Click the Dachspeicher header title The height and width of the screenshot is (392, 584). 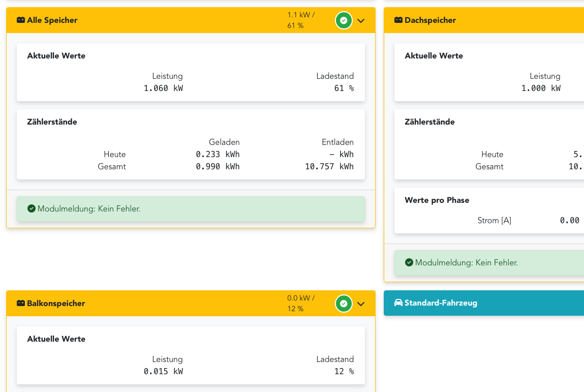tap(430, 20)
